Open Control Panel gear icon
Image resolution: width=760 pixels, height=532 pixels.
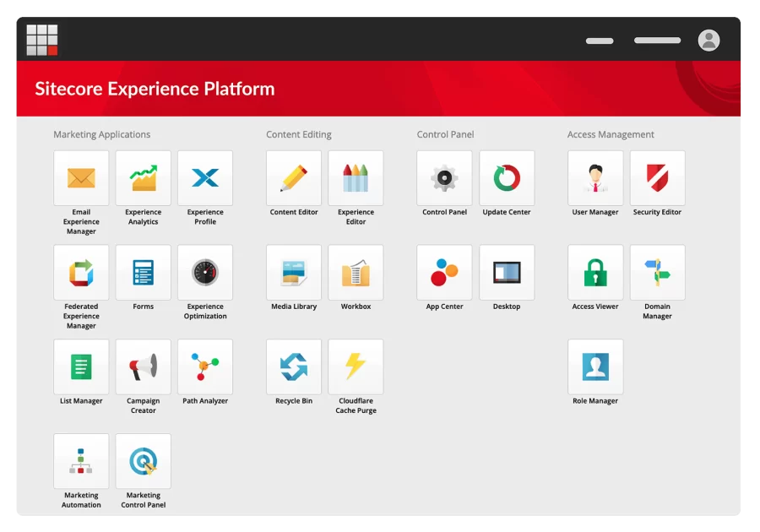click(444, 178)
